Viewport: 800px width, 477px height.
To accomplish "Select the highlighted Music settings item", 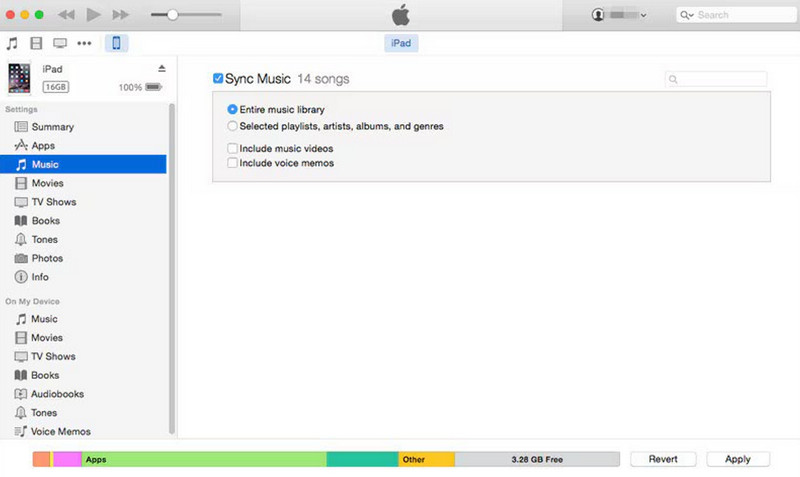I will click(83, 164).
